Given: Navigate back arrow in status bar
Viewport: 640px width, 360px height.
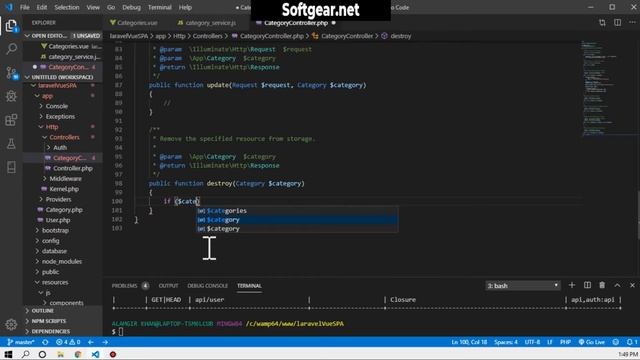Looking at the screenshot, I should click(91, 342).
